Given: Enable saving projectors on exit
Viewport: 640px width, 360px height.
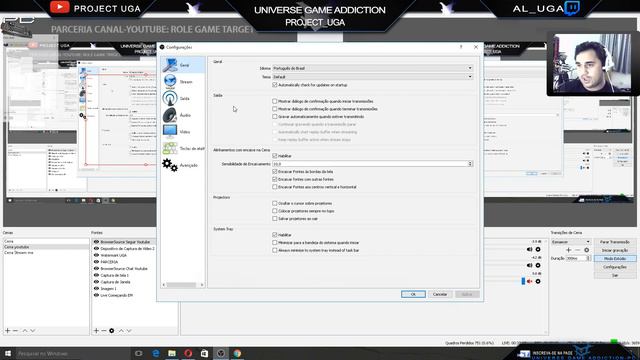Looking at the screenshot, I should (275, 219).
